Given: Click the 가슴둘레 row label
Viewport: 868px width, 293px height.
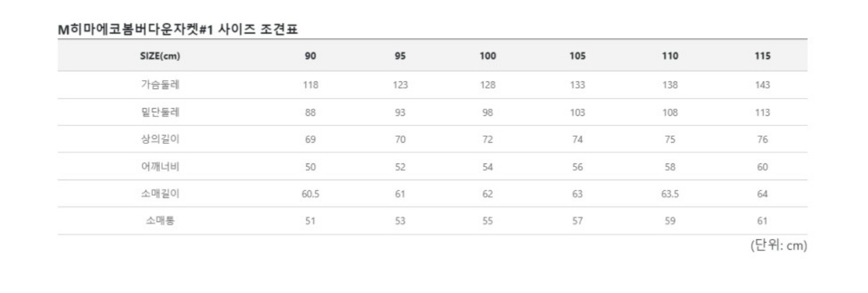Looking at the screenshot, I should (x=159, y=84).
